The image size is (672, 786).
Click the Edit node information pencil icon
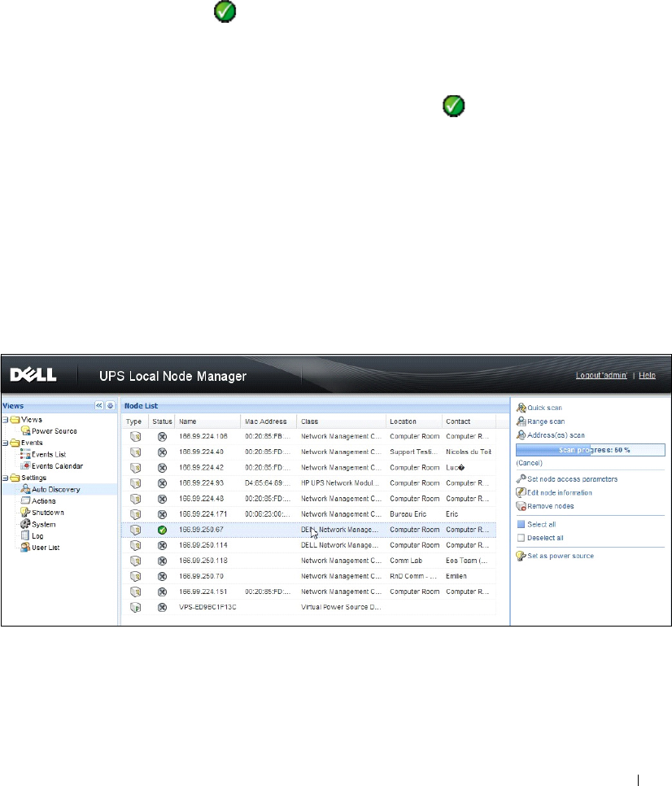click(521, 493)
